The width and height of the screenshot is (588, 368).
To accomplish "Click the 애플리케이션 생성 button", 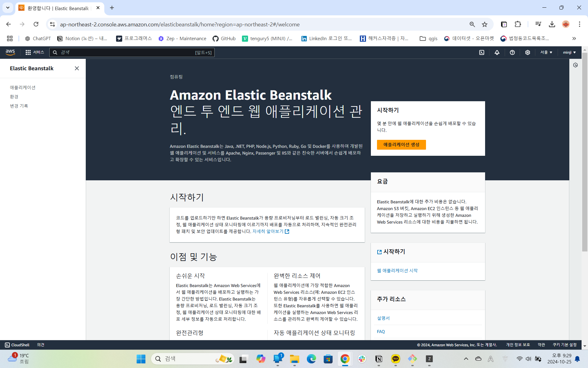I will [401, 145].
